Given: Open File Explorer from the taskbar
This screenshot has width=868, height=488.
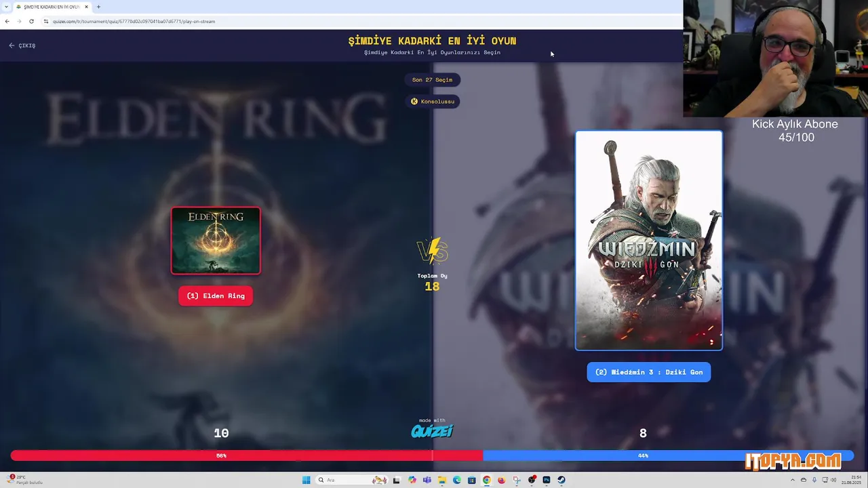Looking at the screenshot, I should click(441, 480).
